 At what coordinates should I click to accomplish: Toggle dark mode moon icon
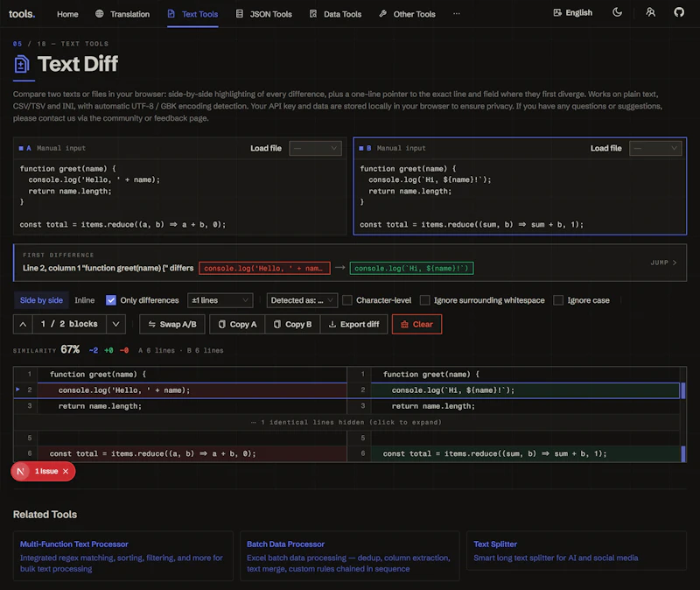(x=617, y=12)
